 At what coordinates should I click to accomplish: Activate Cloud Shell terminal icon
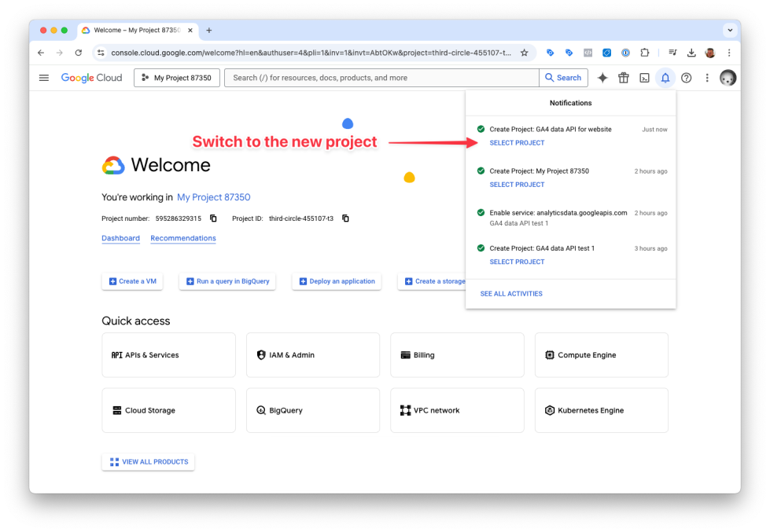point(644,78)
